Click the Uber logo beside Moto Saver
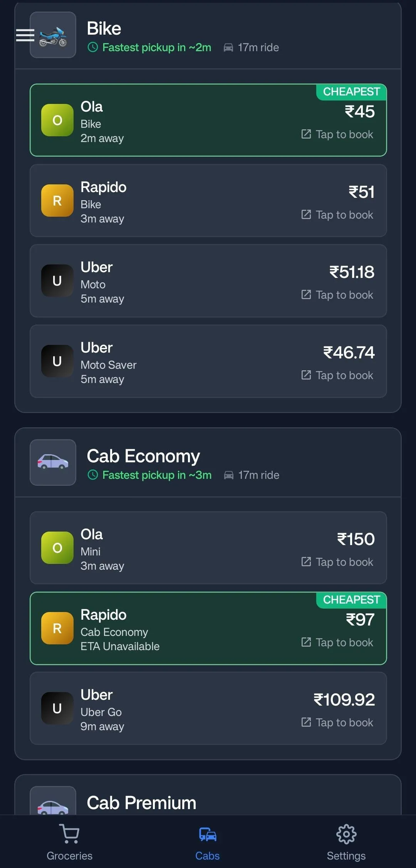This screenshot has width=416, height=868. (57, 361)
